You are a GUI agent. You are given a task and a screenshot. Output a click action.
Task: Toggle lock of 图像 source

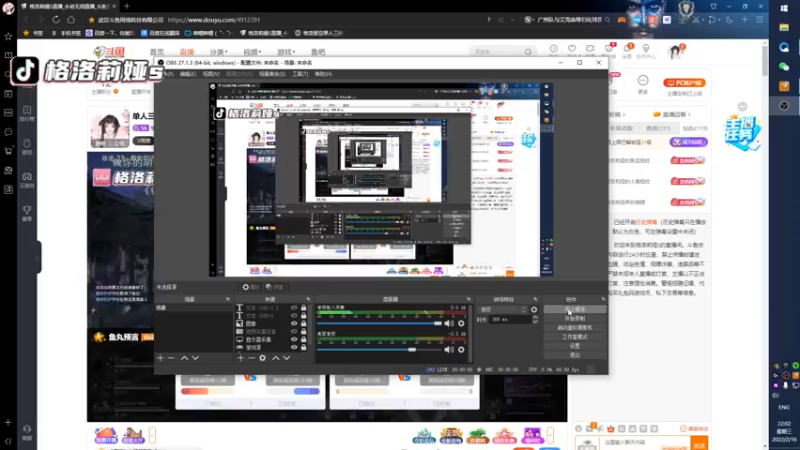click(x=304, y=323)
